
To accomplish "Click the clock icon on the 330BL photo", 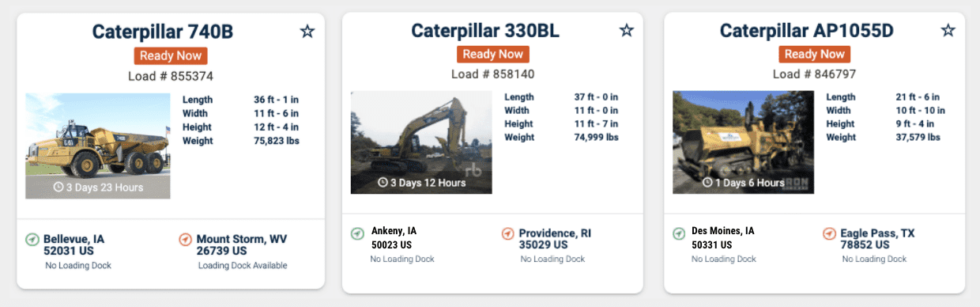I will (x=383, y=183).
